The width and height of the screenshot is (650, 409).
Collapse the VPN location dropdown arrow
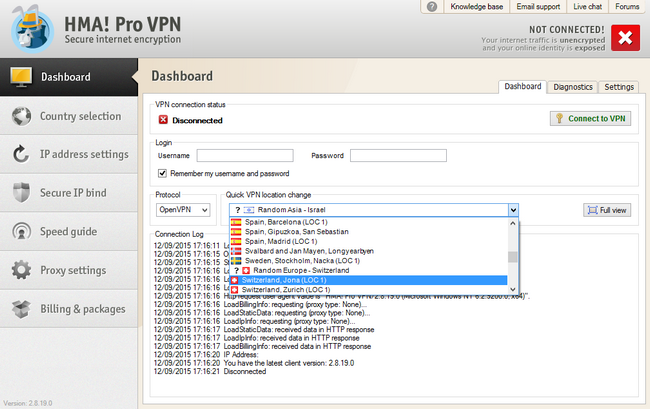coord(513,210)
